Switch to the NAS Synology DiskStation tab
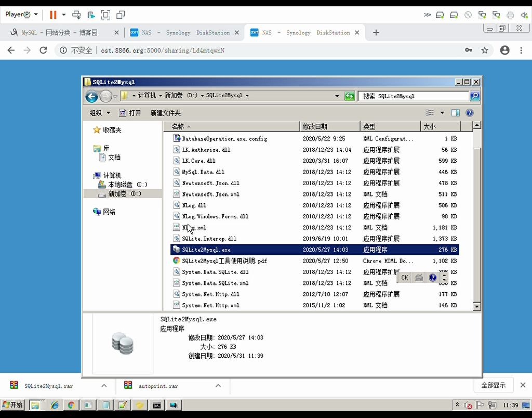 (x=181, y=32)
